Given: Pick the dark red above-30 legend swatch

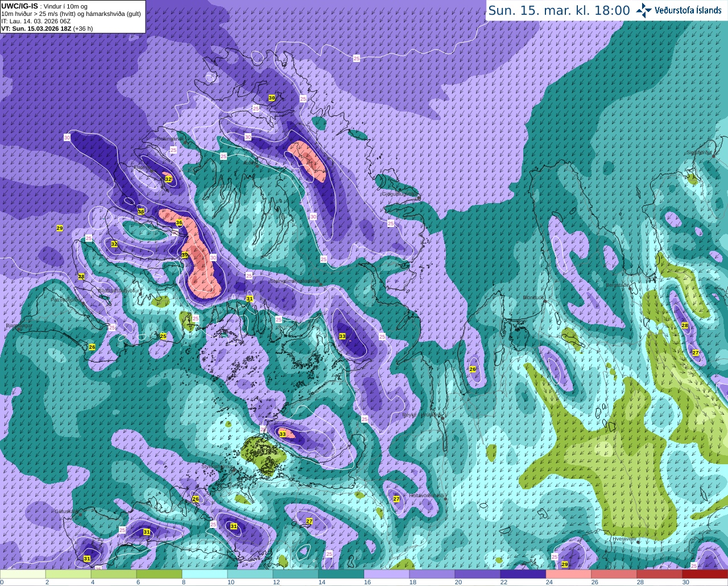Looking at the screenshot, I should [x=705, y=574].
